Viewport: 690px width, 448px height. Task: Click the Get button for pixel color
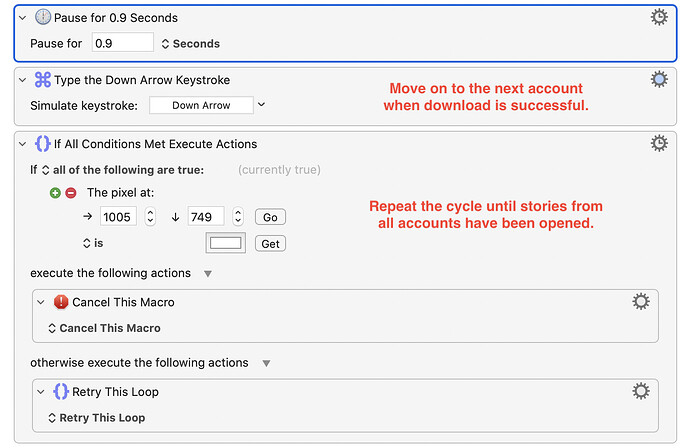[x=270, y=244]
